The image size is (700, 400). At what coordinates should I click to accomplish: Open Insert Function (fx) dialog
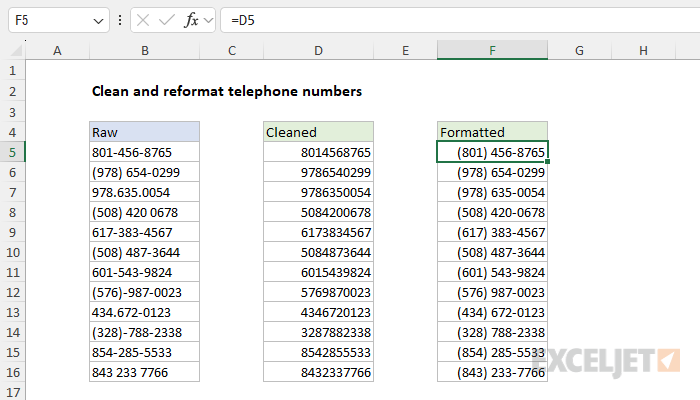click(x=191, y=20)
